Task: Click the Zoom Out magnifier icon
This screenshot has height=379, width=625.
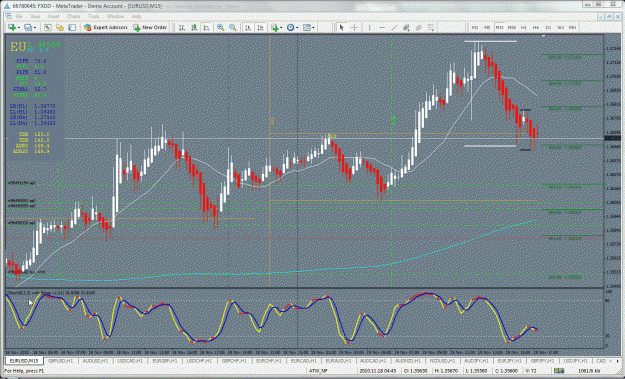Action: click(232, 27)
